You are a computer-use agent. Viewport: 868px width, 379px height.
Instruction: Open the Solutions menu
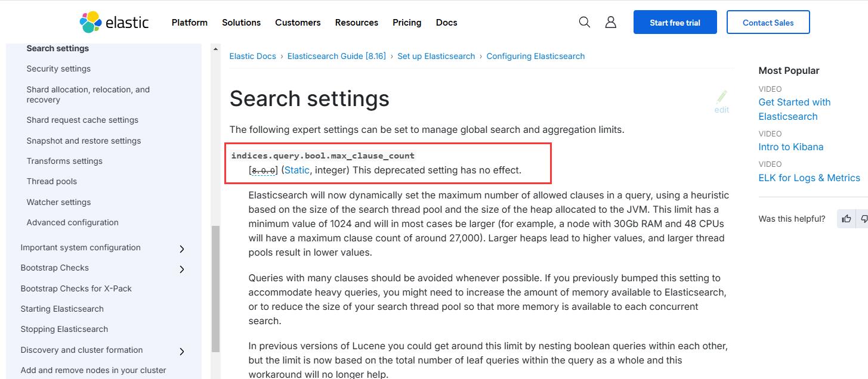[241, 22]
